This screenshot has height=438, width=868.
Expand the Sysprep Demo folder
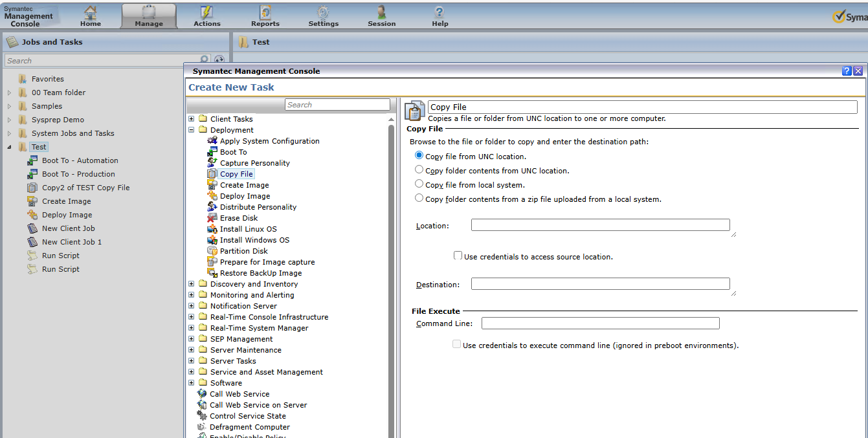(x=9, y=120)
